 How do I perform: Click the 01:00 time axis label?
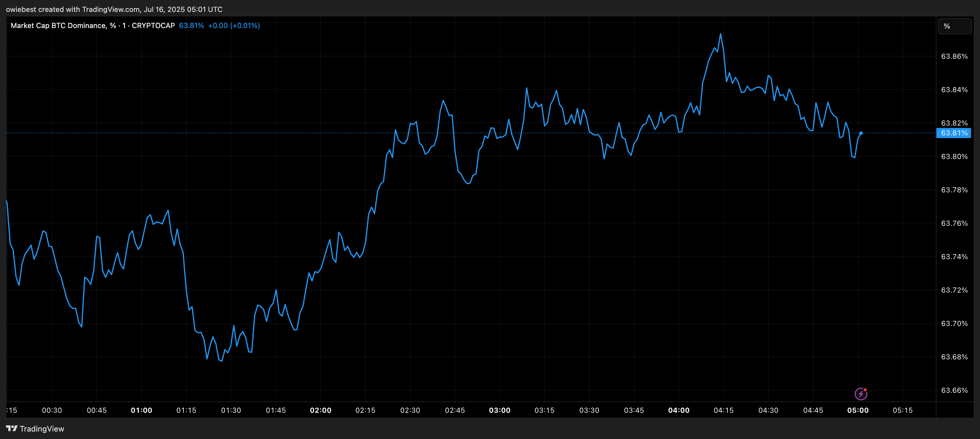[142, 410]
